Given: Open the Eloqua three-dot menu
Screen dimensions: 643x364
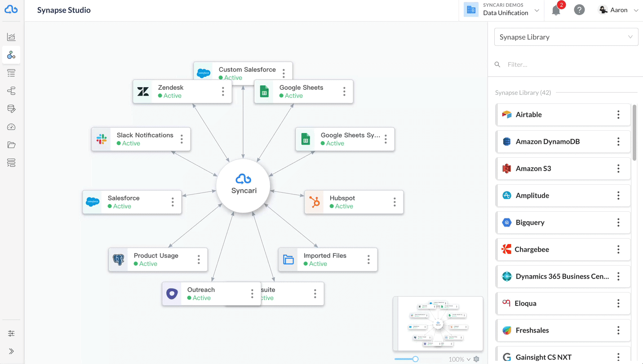Looking at the screenshot, I should [618, 303].
